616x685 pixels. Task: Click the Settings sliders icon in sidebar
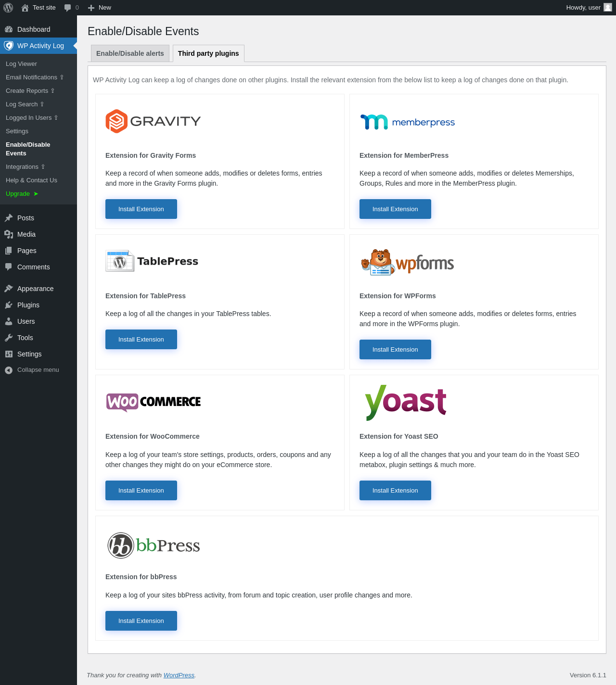pos(9,354)
